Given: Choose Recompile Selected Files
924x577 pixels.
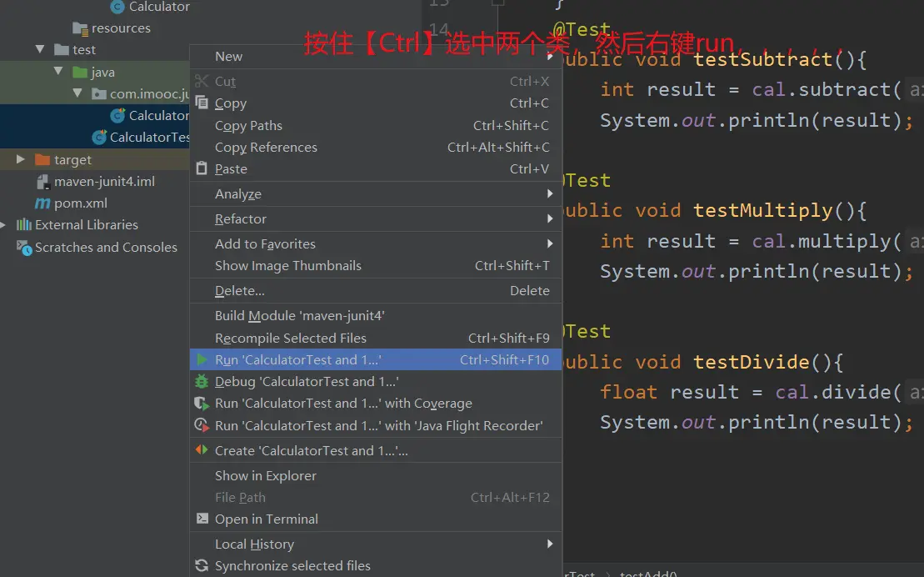Looking at the screenshot, I should (x=291, y=338).
